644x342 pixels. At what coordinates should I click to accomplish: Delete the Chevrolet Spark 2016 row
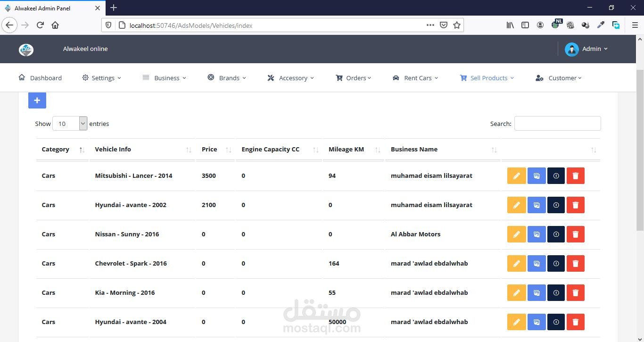click(576, 263)
